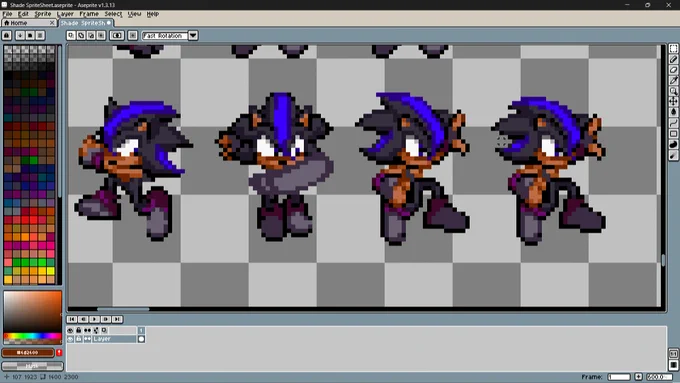Pick a shade in the color gradient box
The width and height of the screenshot is (680, 383).
[x=33, y=312]
